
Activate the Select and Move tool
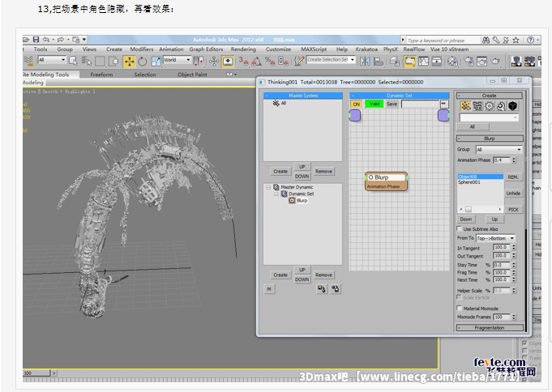click(129, 62)
